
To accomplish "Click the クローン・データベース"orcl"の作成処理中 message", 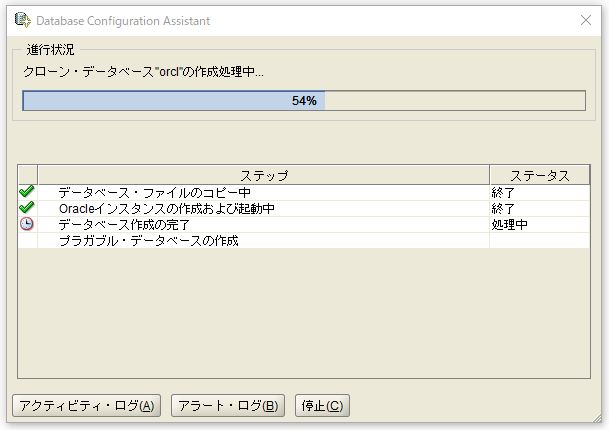I will point(143,72).
